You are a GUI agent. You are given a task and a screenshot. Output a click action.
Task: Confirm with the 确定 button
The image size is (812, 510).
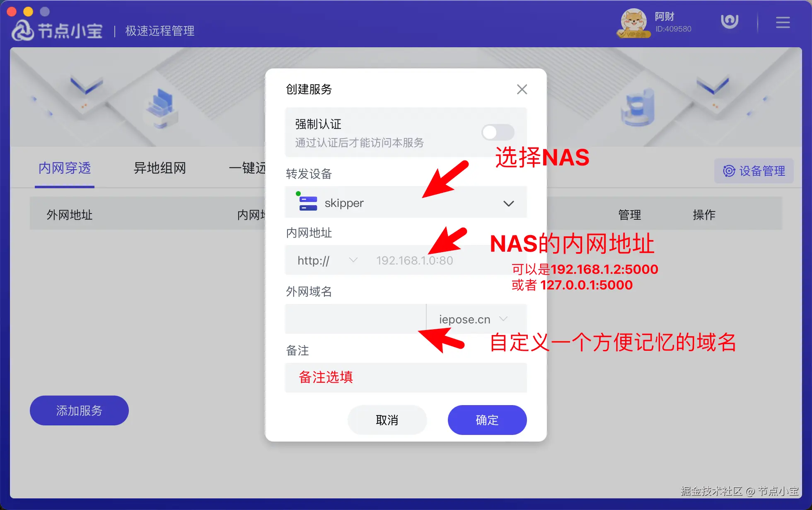(487, 420)
